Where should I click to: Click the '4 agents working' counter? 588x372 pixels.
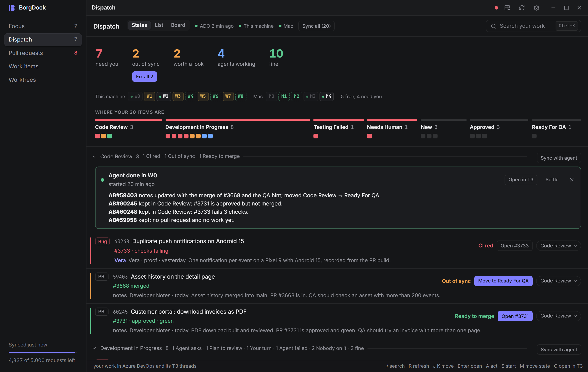(x=236, y=58)
